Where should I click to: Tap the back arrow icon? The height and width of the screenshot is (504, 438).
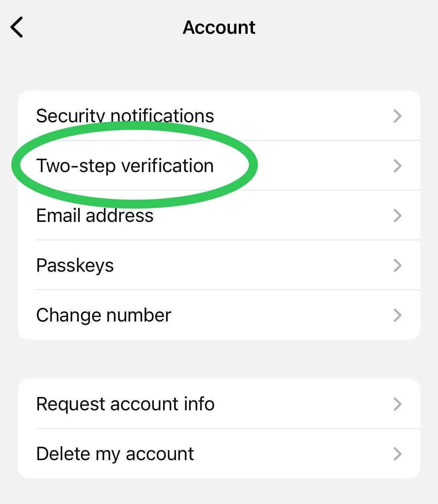(x=17, y=27)
